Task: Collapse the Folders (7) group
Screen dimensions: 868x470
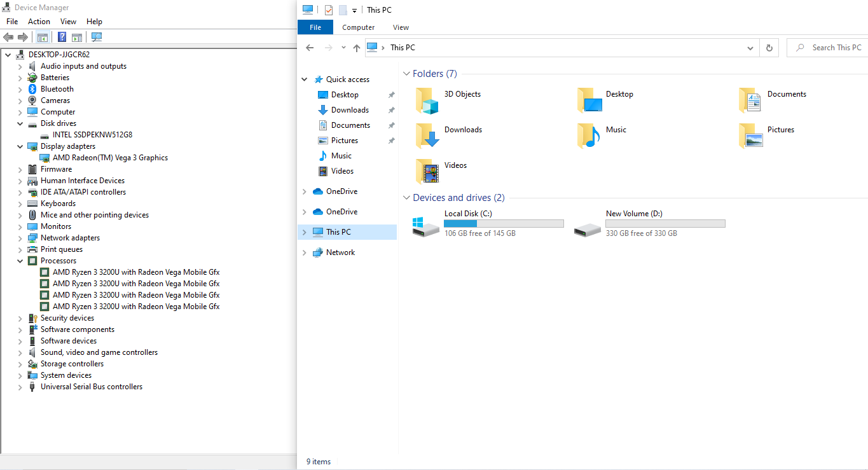Action: (x=406, y=74)
